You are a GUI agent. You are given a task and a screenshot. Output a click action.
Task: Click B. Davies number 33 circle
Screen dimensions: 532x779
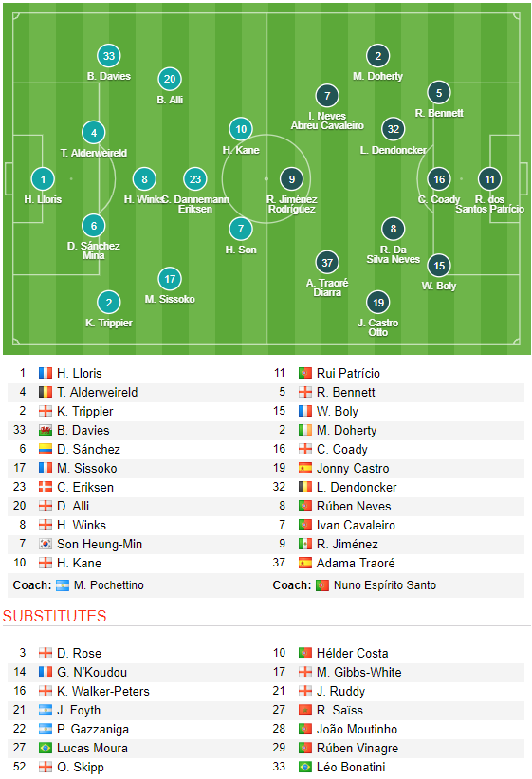pos(109,56)
